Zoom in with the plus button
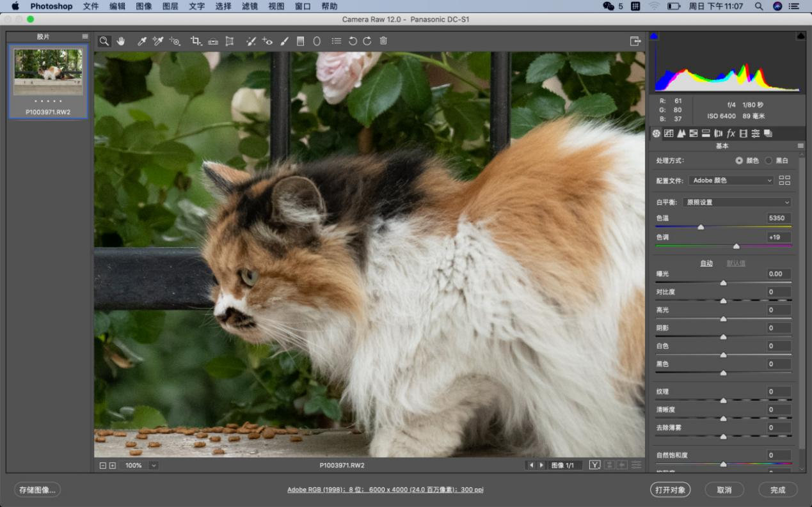Image resolution: width=812 pixels, height=507 pixels. [113, 465]
